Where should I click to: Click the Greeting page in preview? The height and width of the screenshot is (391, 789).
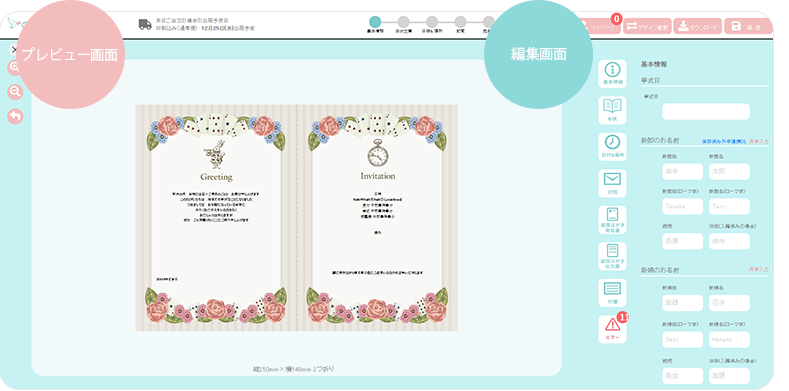(216, 217)
